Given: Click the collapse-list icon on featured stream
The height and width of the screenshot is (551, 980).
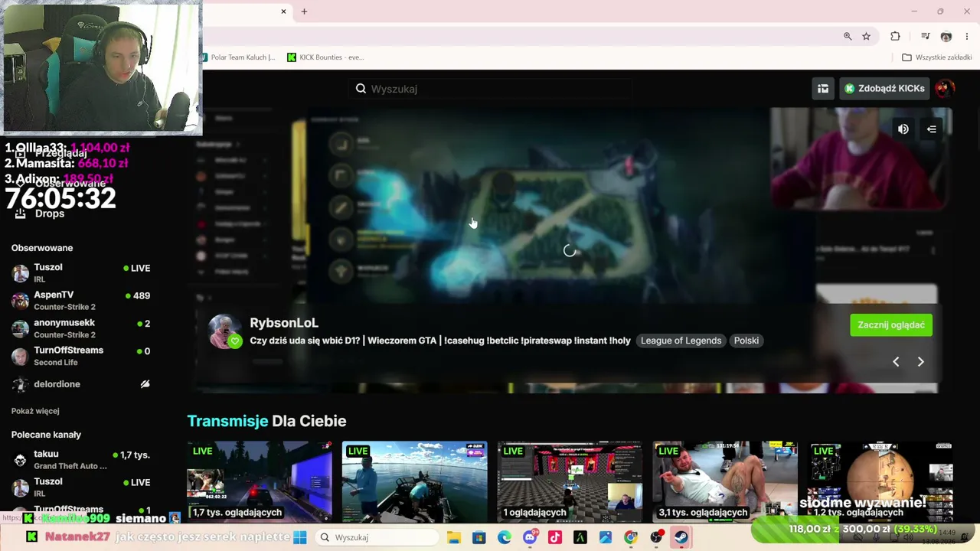Looking at the screenshot, I should 932,129.
